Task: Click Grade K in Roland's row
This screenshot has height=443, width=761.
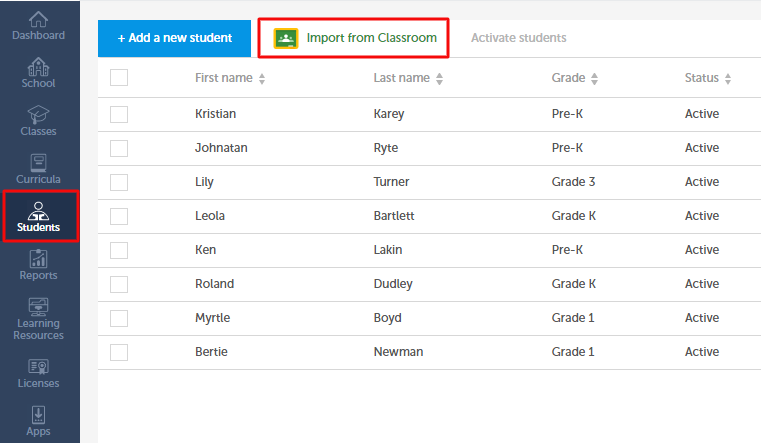Action: pyautogui.click(x=574, y=284)
